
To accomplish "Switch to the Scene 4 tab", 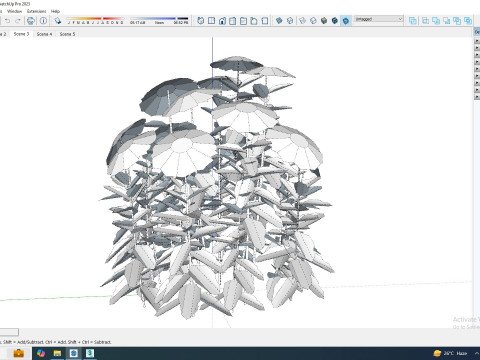I will tap(44, 34).
